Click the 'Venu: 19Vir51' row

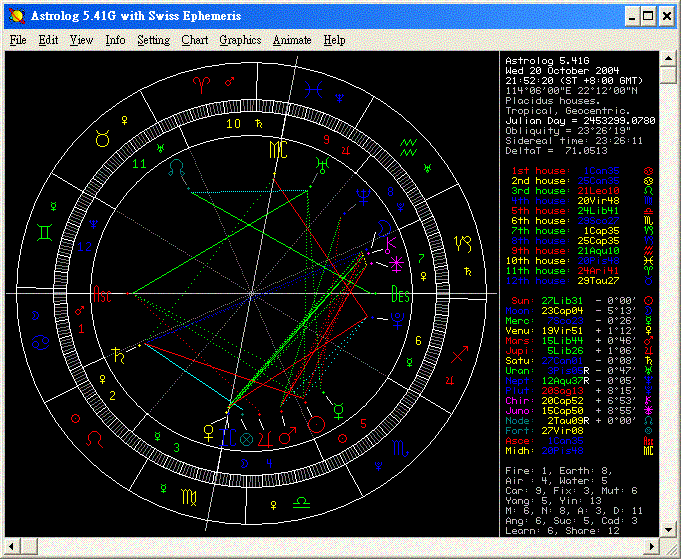[579, 331]
